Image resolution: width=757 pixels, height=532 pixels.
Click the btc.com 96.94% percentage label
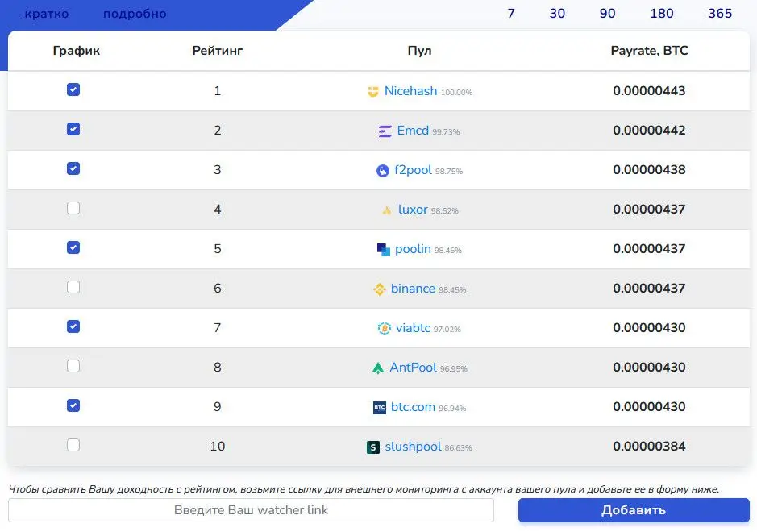click(452, 409)
